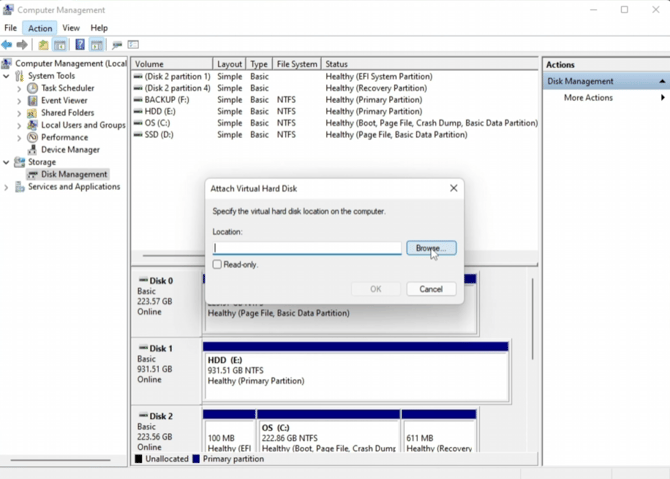The image size is (670, 479).
Task: Select the HDD (E:) volume row
Action: 165,111
